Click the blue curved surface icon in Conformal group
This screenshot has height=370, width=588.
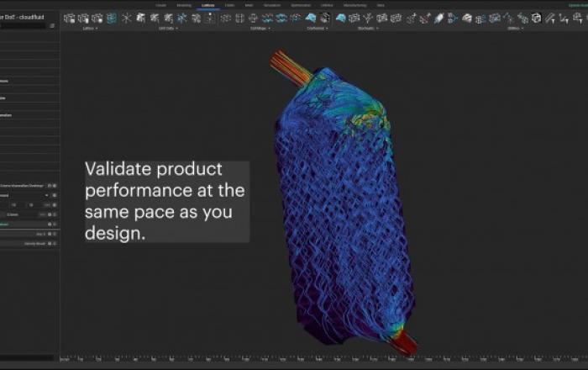[x=311, y=18]
